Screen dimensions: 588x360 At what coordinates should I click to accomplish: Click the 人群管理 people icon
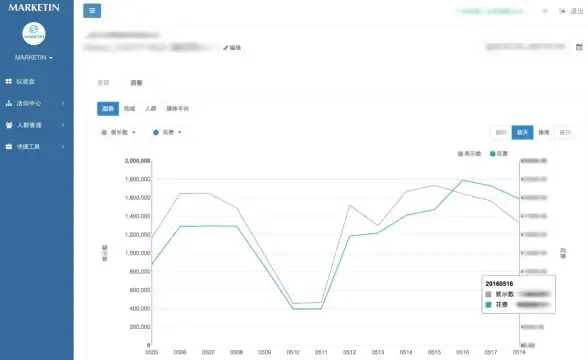9,125
